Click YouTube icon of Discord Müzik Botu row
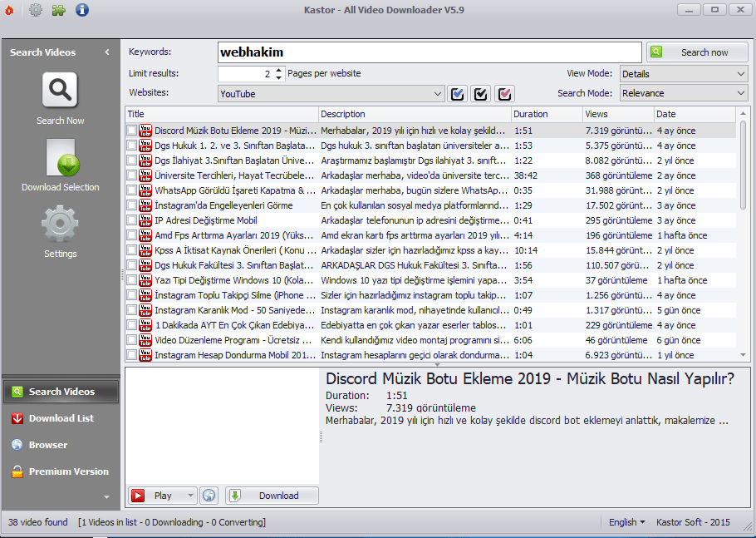This screenshot has height=538, width=756. tap(145, 131)
